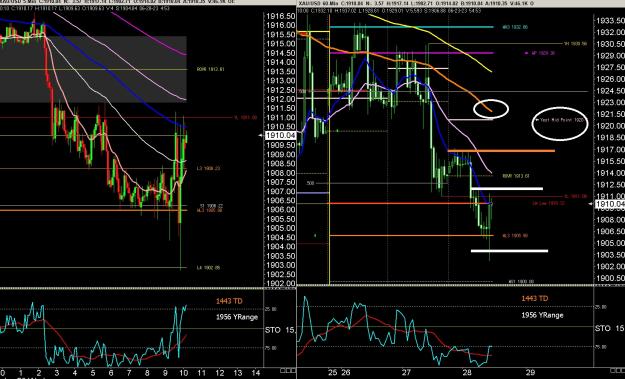Click the 1923.0 label on right price axis
625x379 pixels.
coord(610,103)
